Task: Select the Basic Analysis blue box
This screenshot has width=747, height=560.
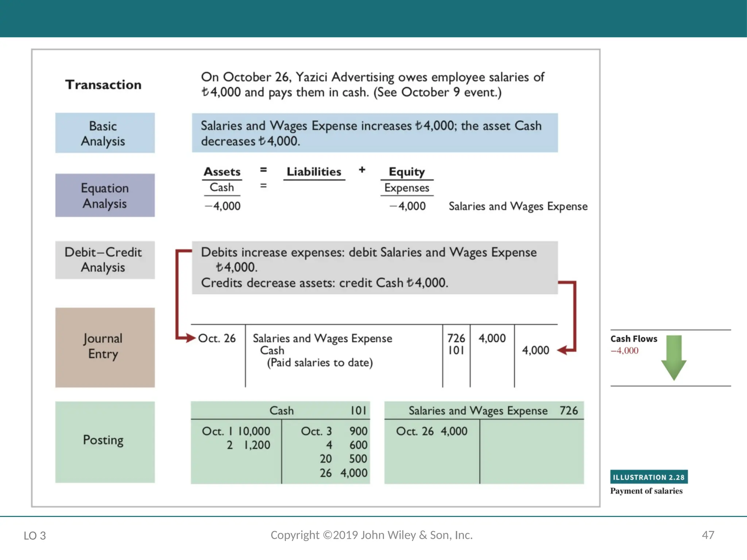Action: click(105, 133)
